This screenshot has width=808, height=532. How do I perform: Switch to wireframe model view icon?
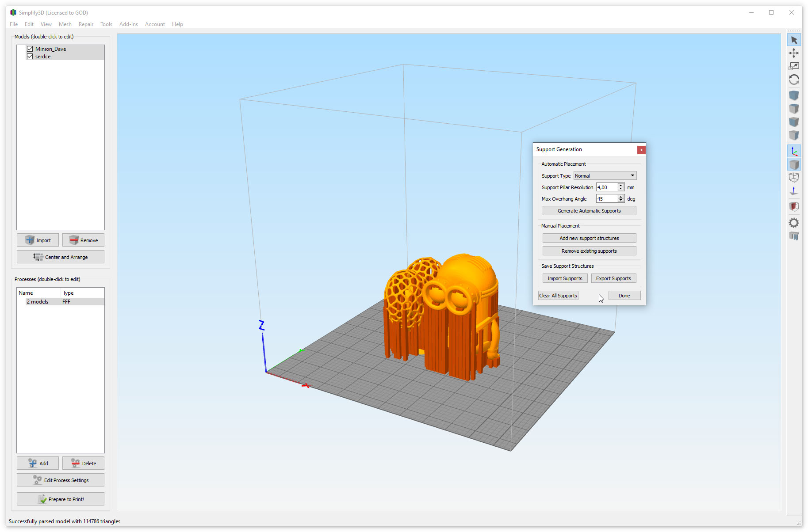[x=794, y=178]
